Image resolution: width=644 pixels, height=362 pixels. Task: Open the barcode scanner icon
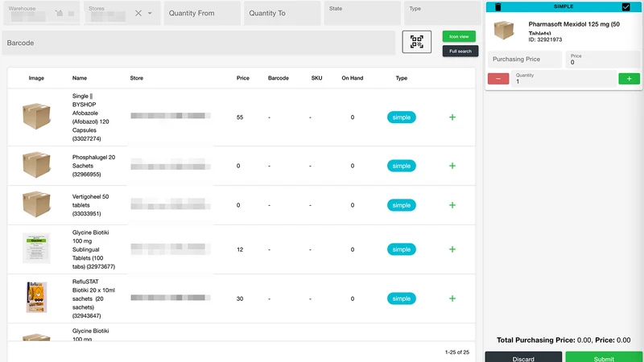pos(416,42)
